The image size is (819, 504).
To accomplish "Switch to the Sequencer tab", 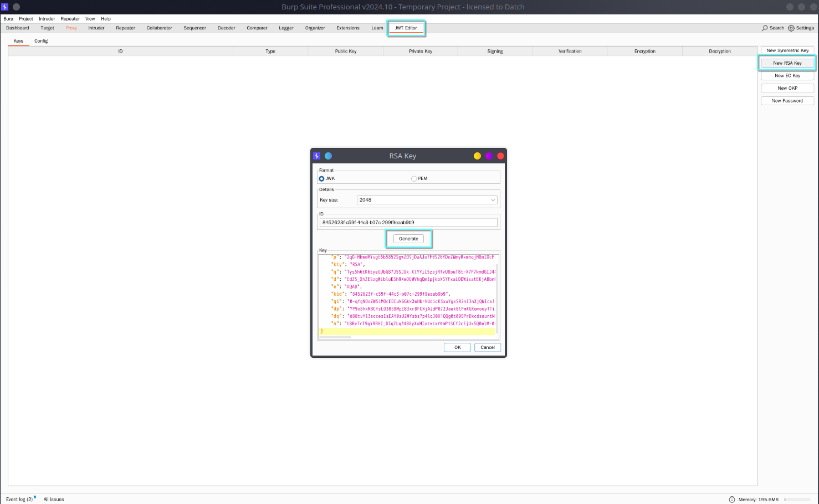I will point(195,28).
